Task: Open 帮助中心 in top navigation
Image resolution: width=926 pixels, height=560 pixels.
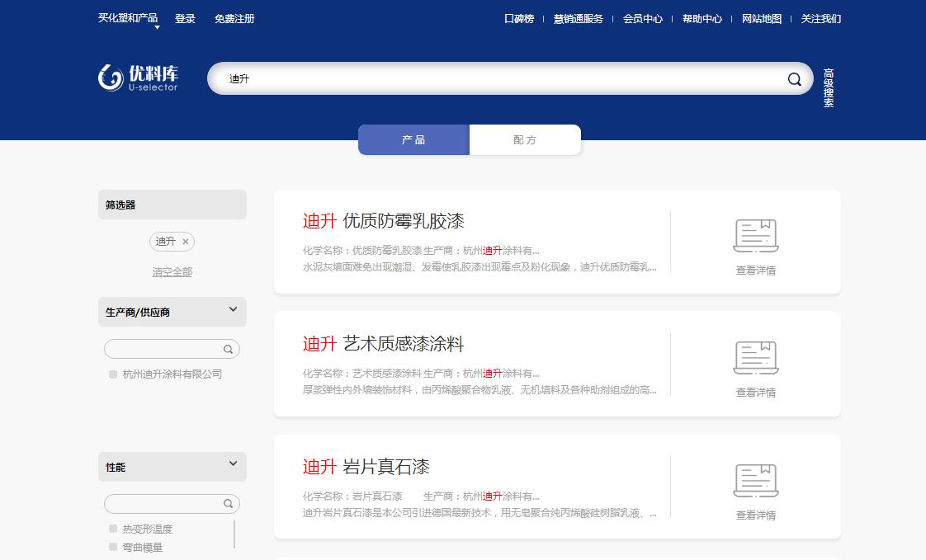Action: pos(702,19)
